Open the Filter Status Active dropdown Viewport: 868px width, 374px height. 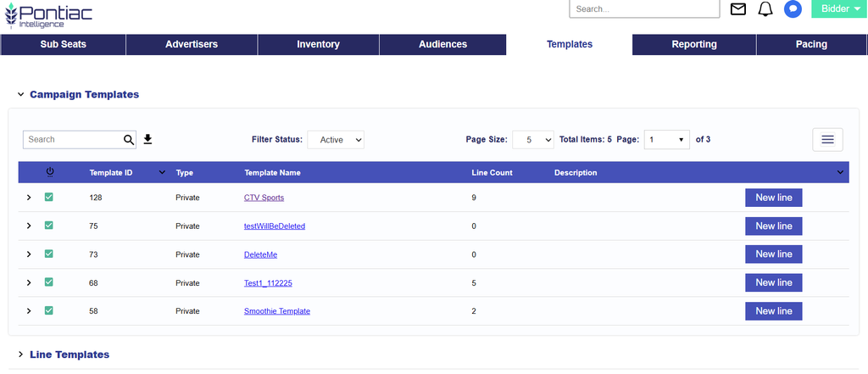[x=336, y=140]
